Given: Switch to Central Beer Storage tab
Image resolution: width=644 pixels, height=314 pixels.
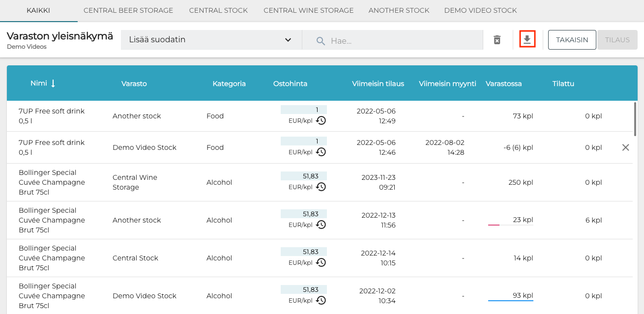Looking at the screenshot, I should pos(128,10).
